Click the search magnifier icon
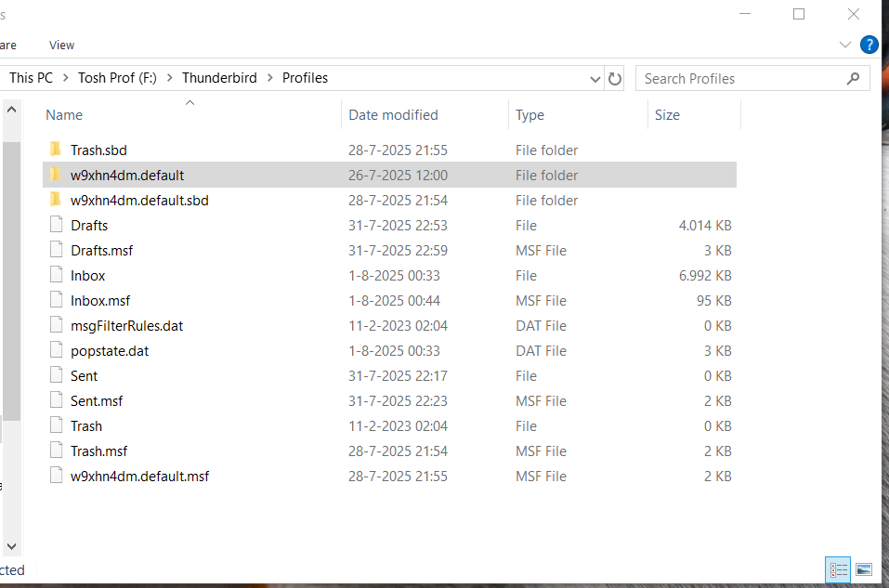 click(x=853, y=79)
